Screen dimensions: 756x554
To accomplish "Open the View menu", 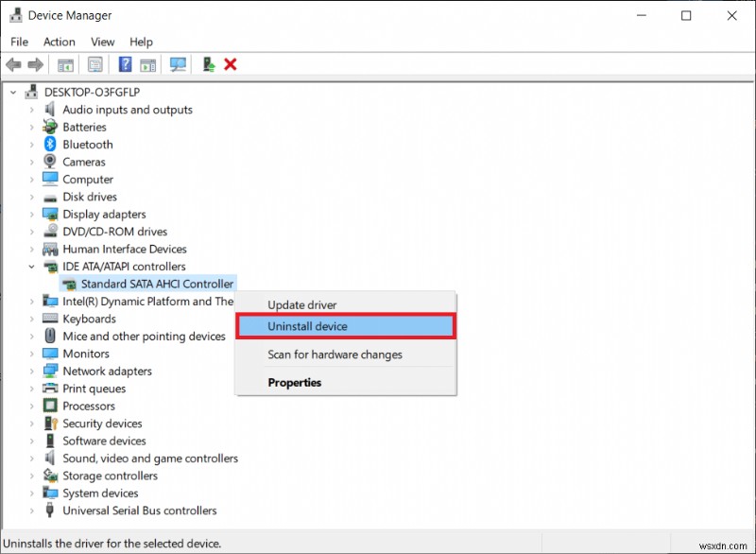I will [x=102, y=42].
